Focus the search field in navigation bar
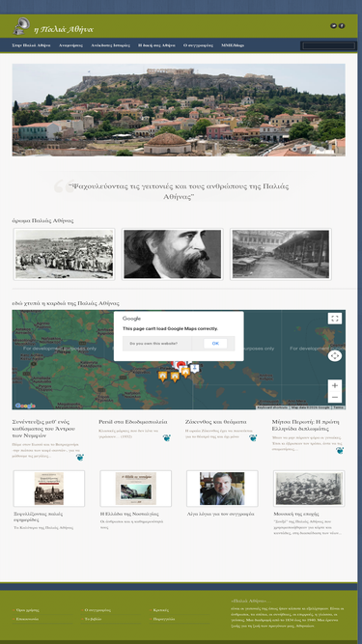The width and height of the screenshot is (362, 644). [x=328, y=45]
